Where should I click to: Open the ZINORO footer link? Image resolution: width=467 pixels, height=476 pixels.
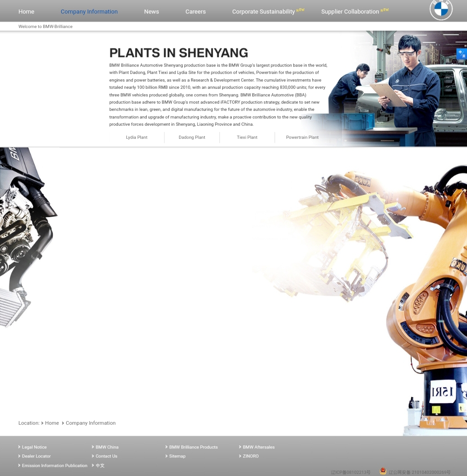pyautogui.click(x=251, y=456)
